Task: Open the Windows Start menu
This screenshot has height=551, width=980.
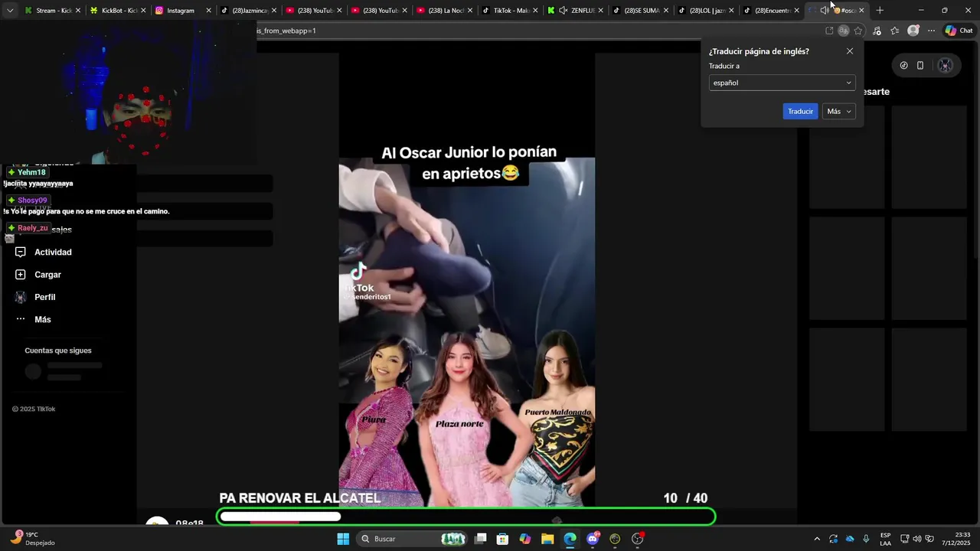Action: click(x=343, y=539)
